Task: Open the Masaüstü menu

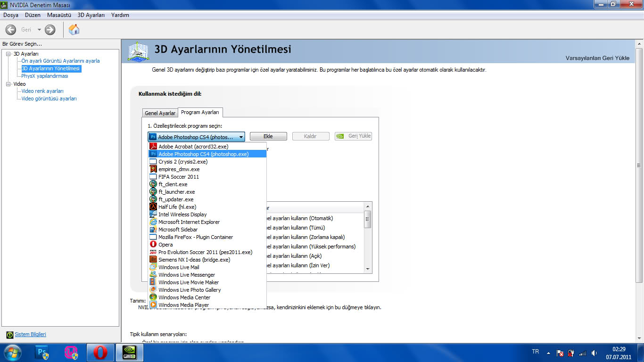Action: click(59, 15)
